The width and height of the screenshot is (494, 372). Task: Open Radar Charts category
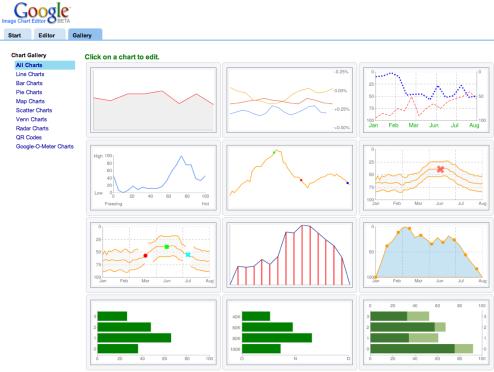(32, 128)
